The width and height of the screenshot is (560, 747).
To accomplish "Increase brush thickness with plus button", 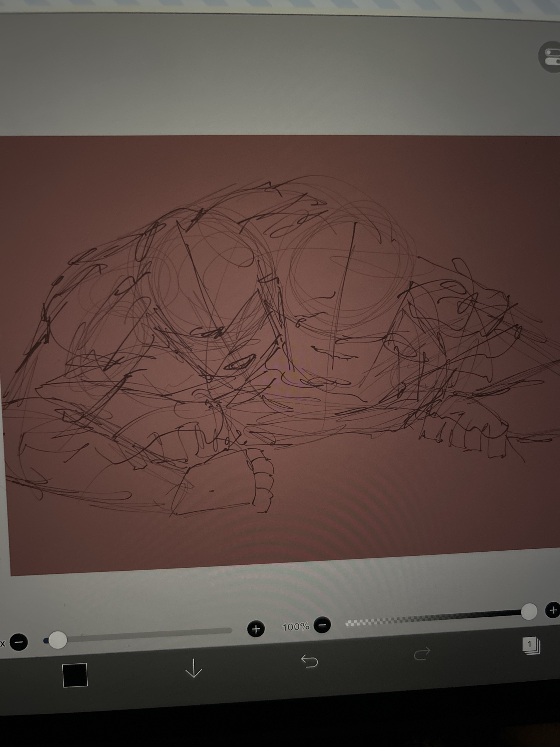I will (256, 629).
